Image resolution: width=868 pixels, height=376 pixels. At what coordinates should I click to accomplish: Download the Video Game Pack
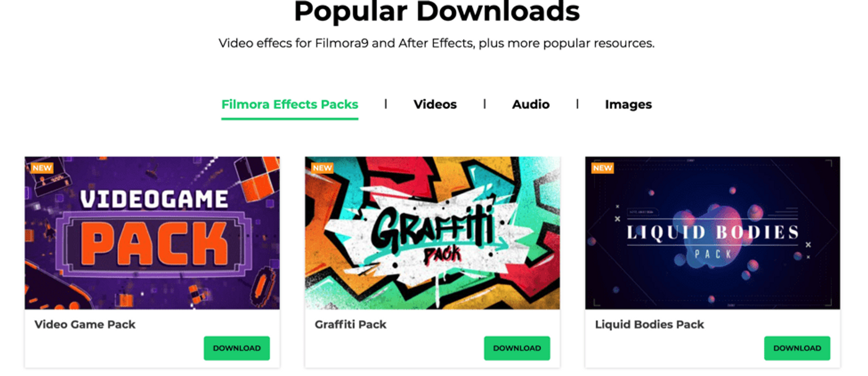pos(237,348)
